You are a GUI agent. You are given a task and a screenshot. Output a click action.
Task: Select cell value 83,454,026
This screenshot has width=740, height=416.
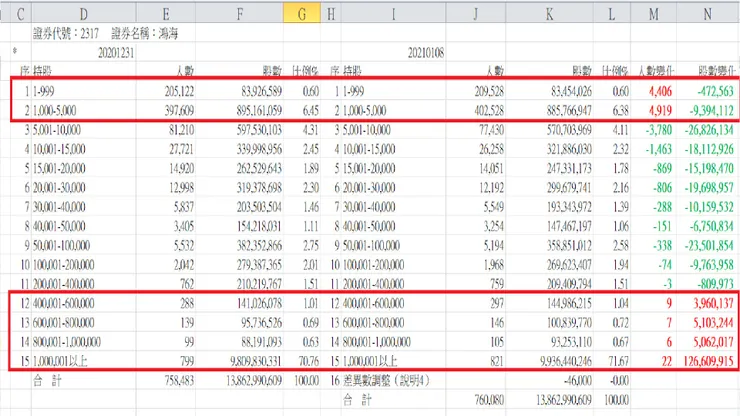[x=572, y=91]
